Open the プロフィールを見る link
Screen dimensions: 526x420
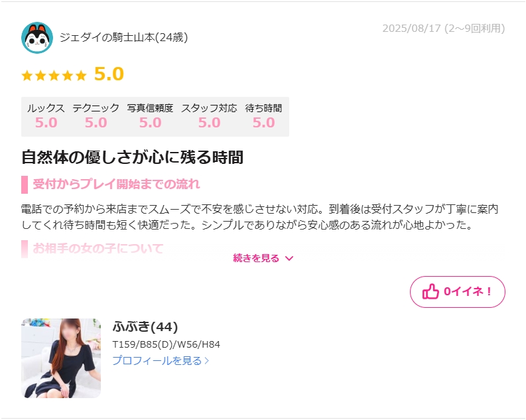(161, 361)
